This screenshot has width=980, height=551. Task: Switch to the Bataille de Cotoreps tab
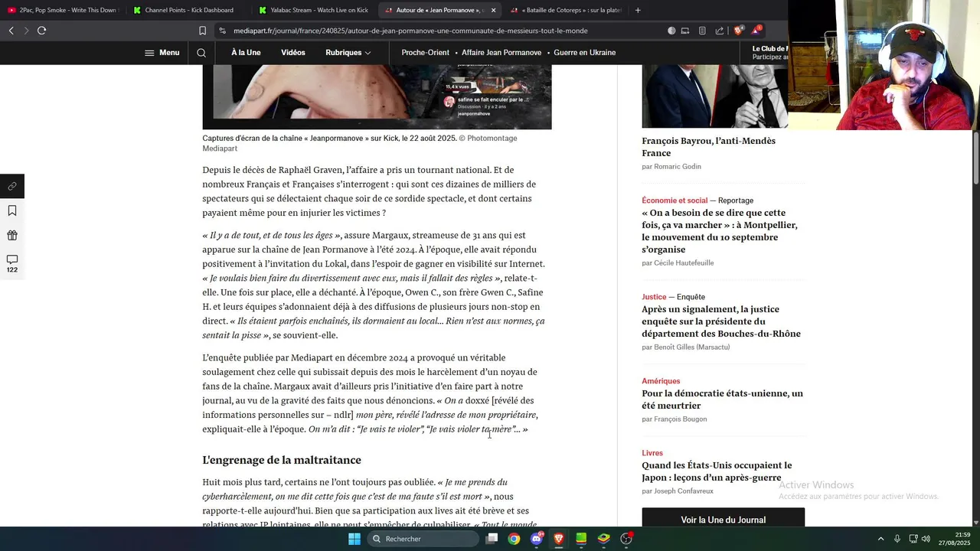(565, 10)
